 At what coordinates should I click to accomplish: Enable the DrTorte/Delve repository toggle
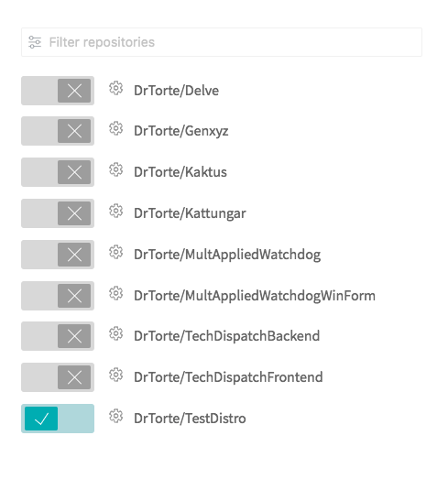[x=58, y=91]
